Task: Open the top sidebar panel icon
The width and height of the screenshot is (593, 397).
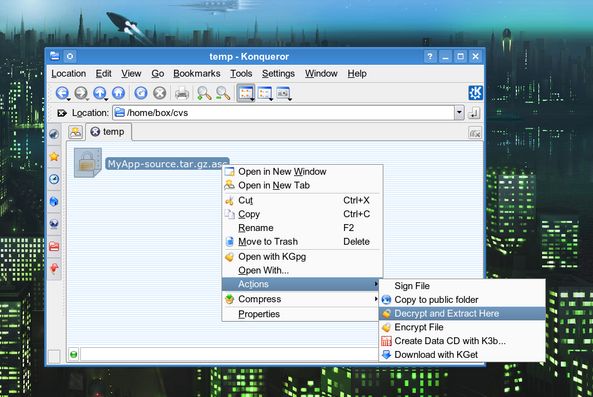Action: coord(54,134)
